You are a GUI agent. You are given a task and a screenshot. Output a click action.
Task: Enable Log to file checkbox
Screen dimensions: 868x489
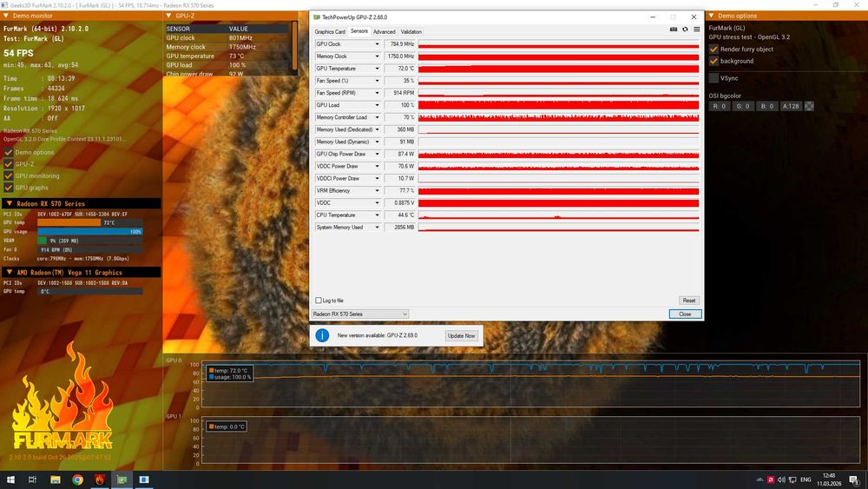point(319,301)
